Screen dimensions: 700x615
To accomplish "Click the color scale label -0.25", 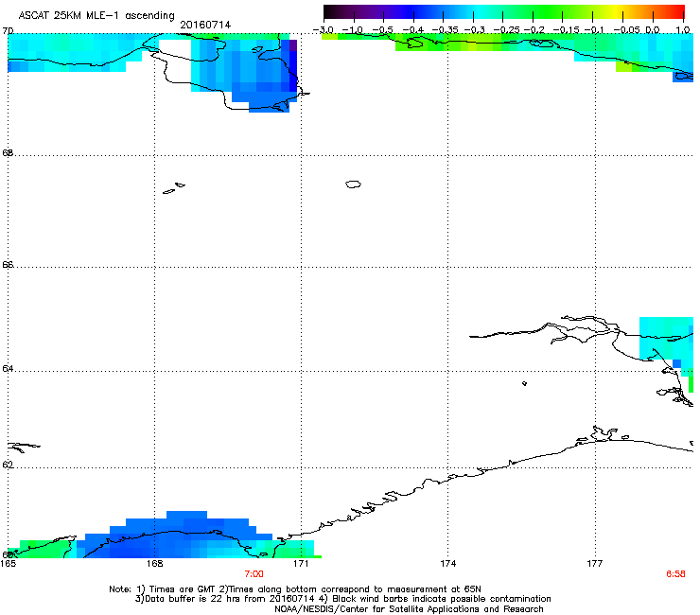I will point(506,30).
